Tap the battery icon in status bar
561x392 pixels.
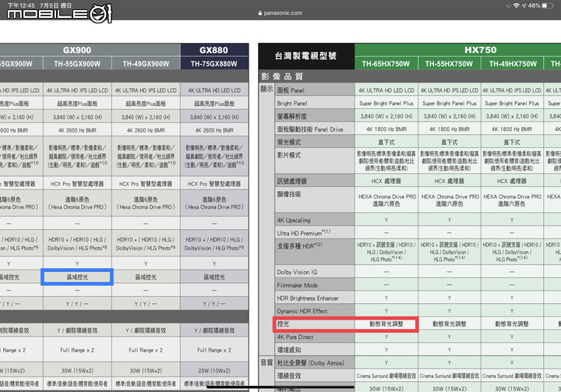tap(548, 5)
